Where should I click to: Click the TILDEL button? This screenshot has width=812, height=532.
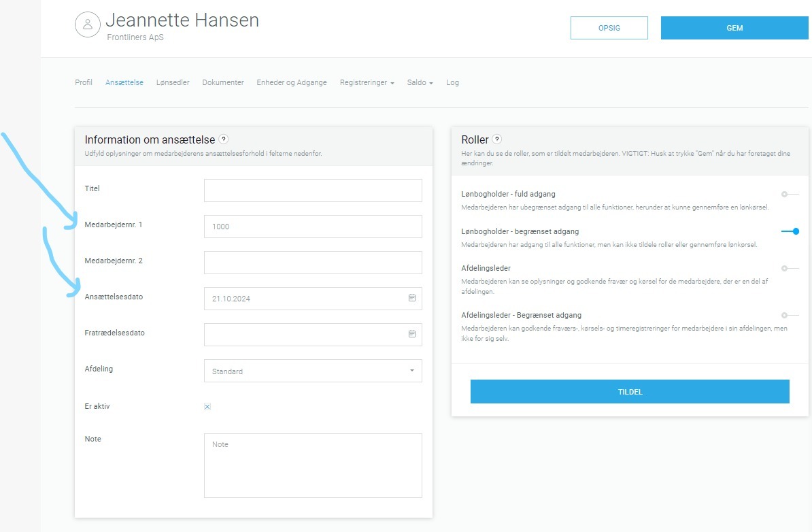630,392
